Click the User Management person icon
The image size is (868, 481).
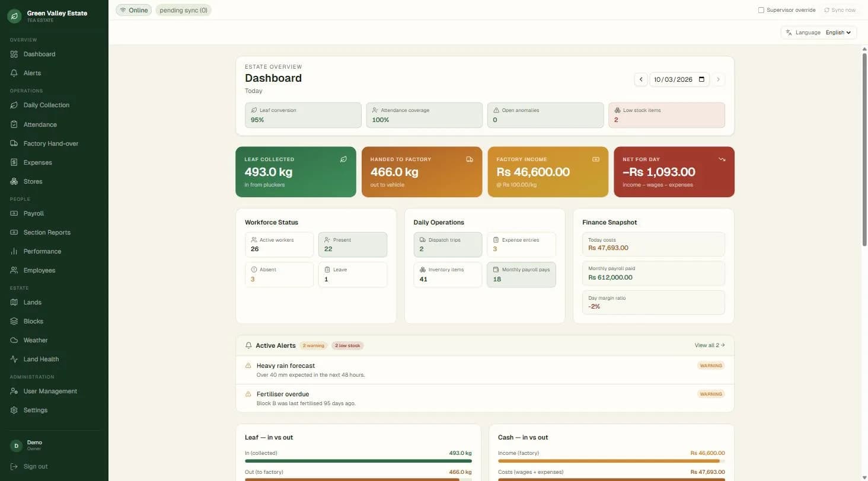14,391
